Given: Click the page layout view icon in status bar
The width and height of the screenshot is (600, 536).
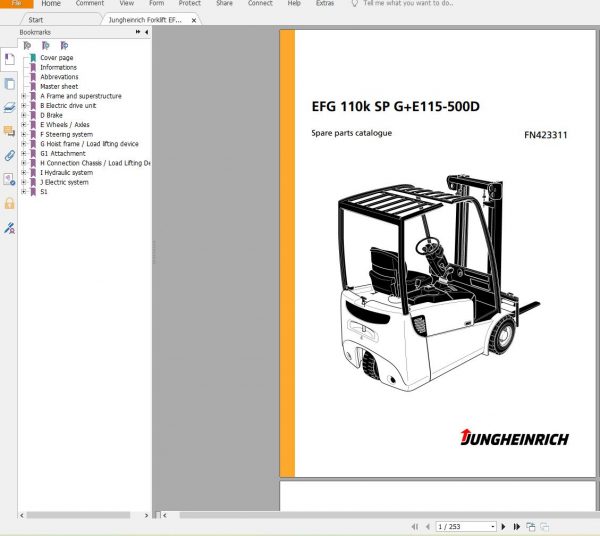Looking at the screenshot, I should coord(531,527).
